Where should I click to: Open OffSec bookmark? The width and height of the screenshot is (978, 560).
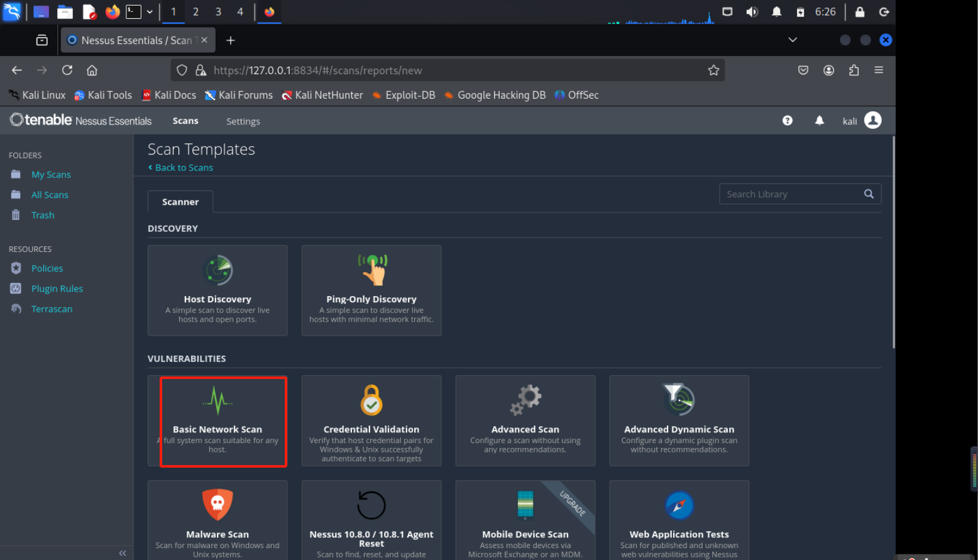576,95
